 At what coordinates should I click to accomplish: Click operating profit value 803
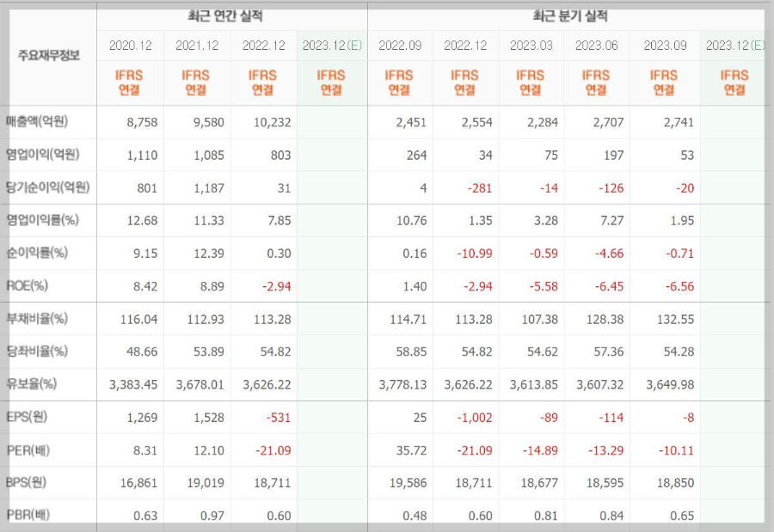pos(280,156)
